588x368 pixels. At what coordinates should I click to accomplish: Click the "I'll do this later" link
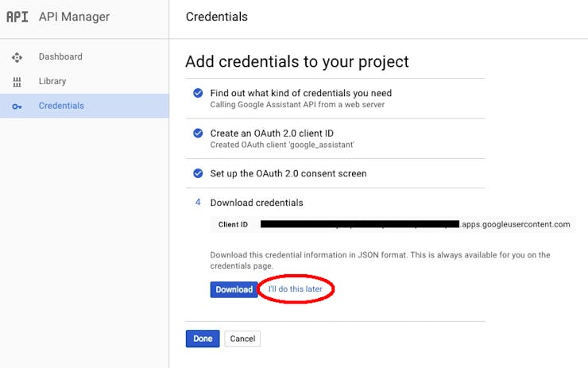click(x=295, y=289)
